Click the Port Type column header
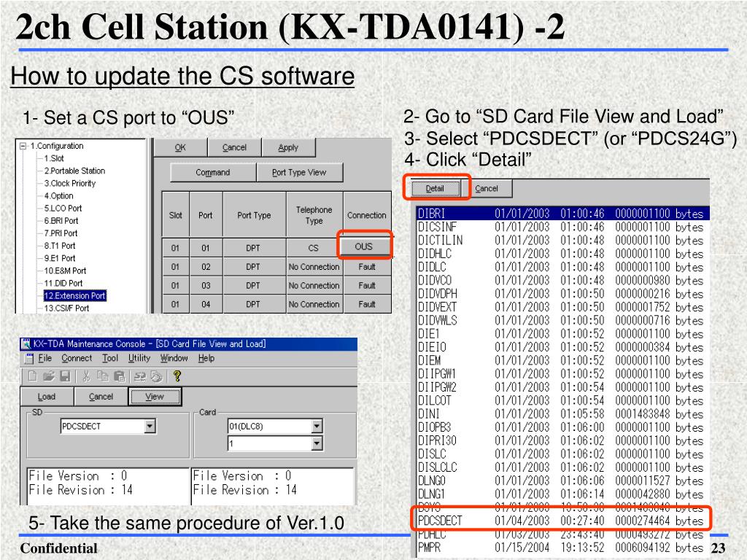The width and height of the screenshot is (747, 560). click(x=254, y=215)
